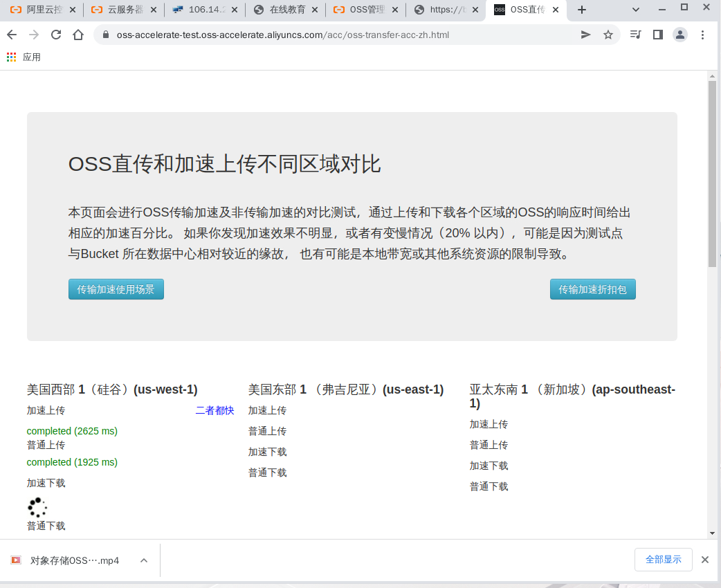
Task: Switch to the 阿里云控 tab
Action: pyautogui.click(x=41, y=10)
